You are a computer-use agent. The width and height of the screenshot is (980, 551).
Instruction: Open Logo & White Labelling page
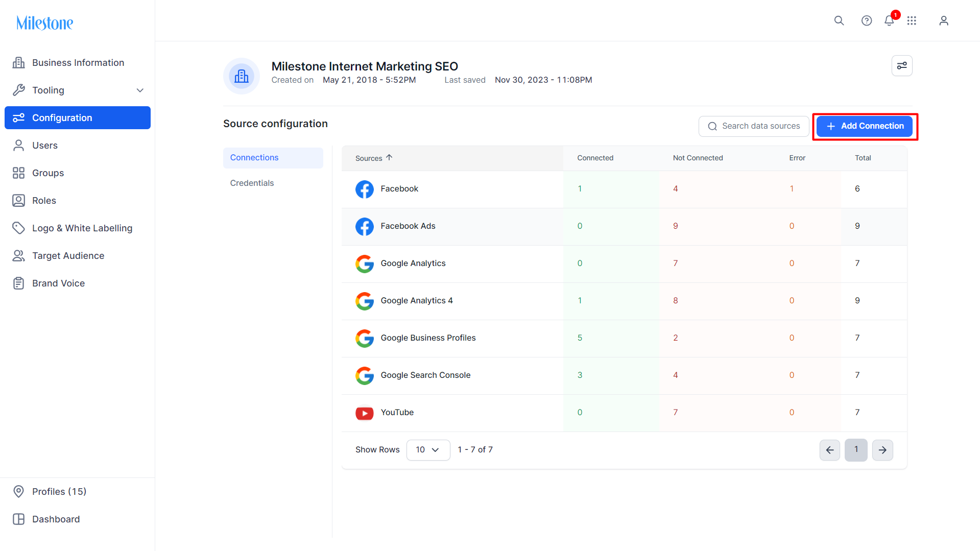pos(78,228)
